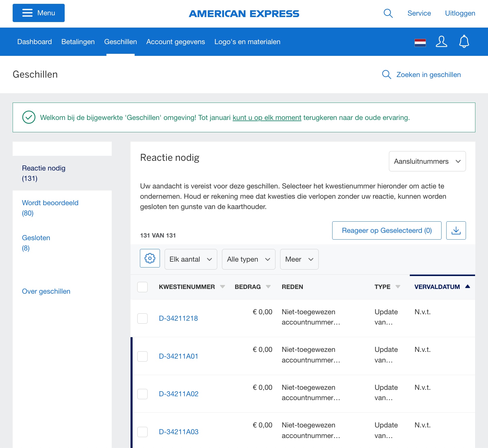Click the search magnifier in the top bar

(388, 13)
